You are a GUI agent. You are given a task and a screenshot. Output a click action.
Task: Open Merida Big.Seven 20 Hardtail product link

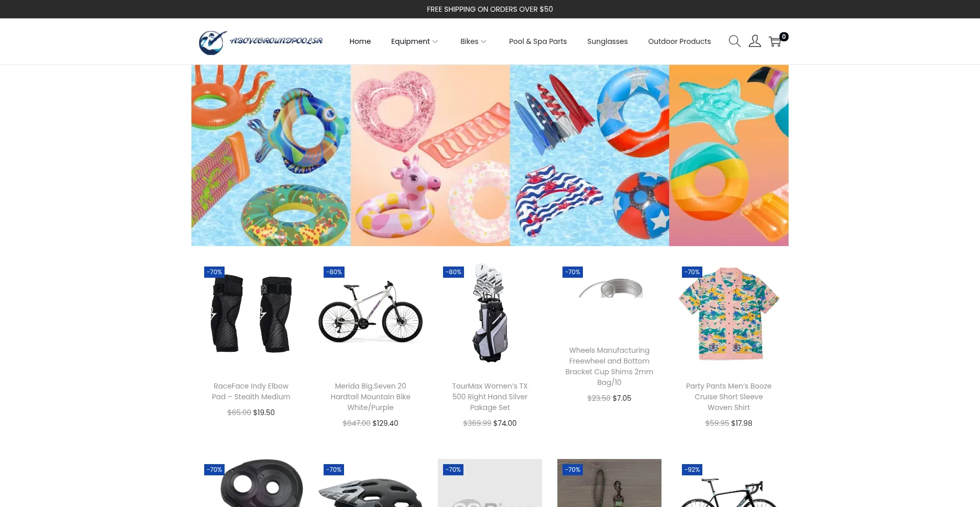371,397
